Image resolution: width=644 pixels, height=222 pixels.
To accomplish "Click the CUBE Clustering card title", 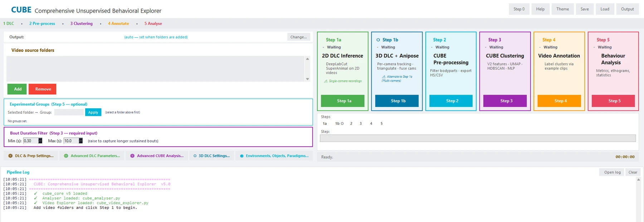I will click(x=505, y=56).
